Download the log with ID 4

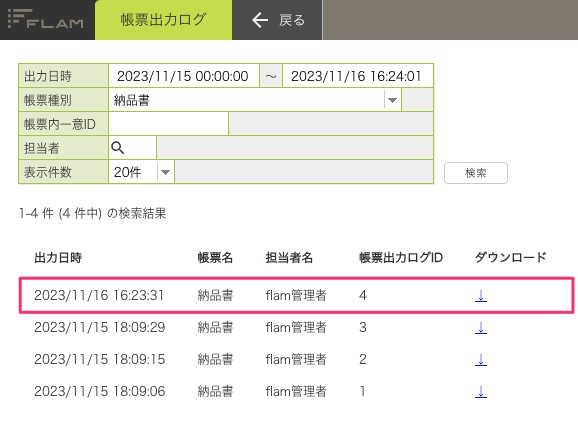pyautogui.click(x=481, y=296)
